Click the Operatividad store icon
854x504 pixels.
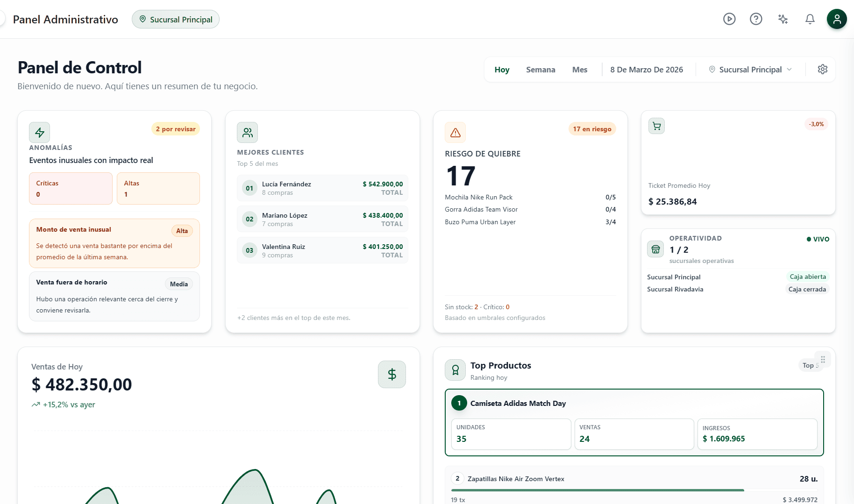655,249
